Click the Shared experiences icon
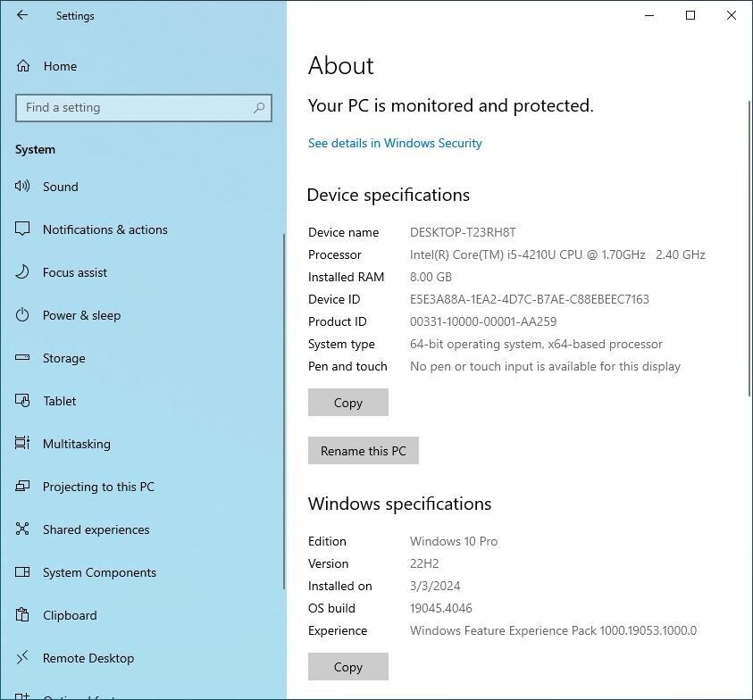This screenshot has width=753, height=700. pos(22,529)
